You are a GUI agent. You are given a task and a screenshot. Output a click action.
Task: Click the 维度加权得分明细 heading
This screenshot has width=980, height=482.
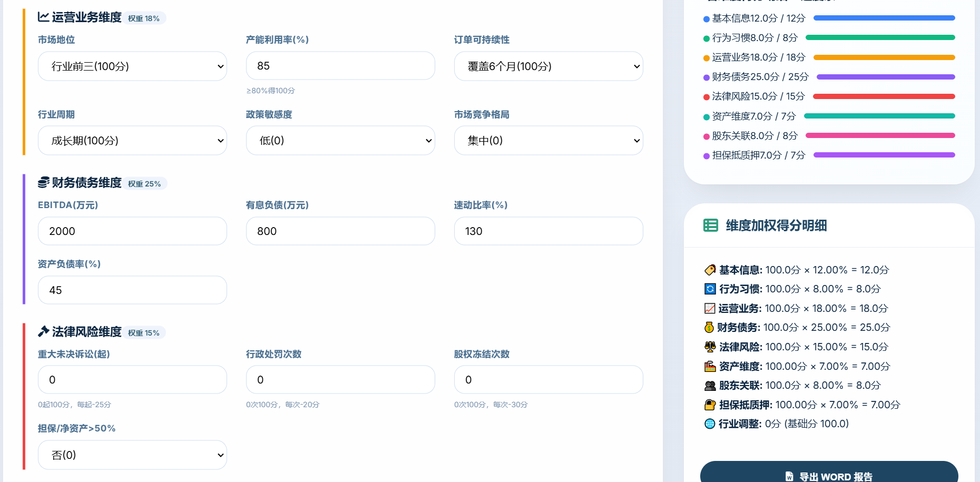pos(776,225)
